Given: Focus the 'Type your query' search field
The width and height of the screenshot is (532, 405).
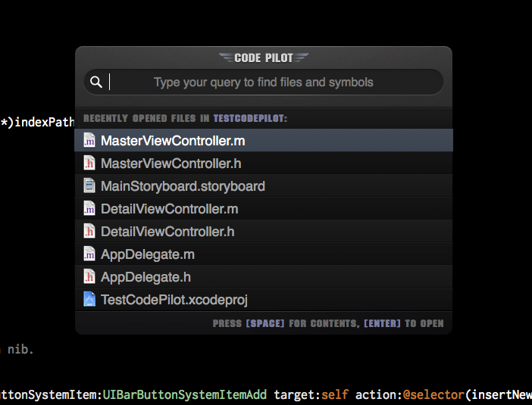Looking at the screenshot, I should [263, 83].
